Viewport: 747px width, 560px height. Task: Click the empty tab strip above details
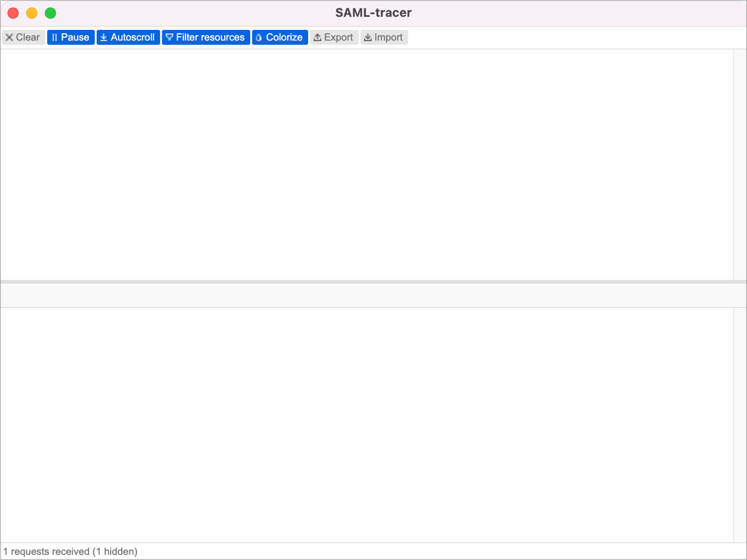coord(373,296)
